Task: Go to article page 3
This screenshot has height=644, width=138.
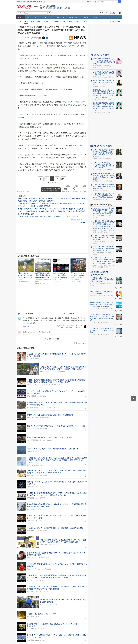Action: [x=57, y=178]
